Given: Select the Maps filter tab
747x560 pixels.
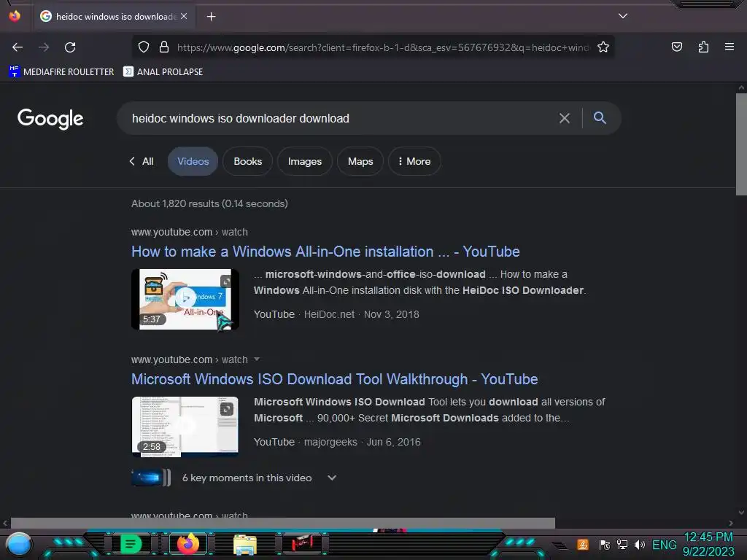Looking at the screenshot, I should [360, 161].
